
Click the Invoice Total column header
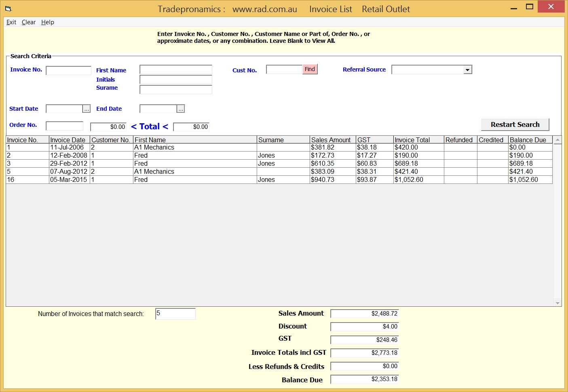(419, 140)
